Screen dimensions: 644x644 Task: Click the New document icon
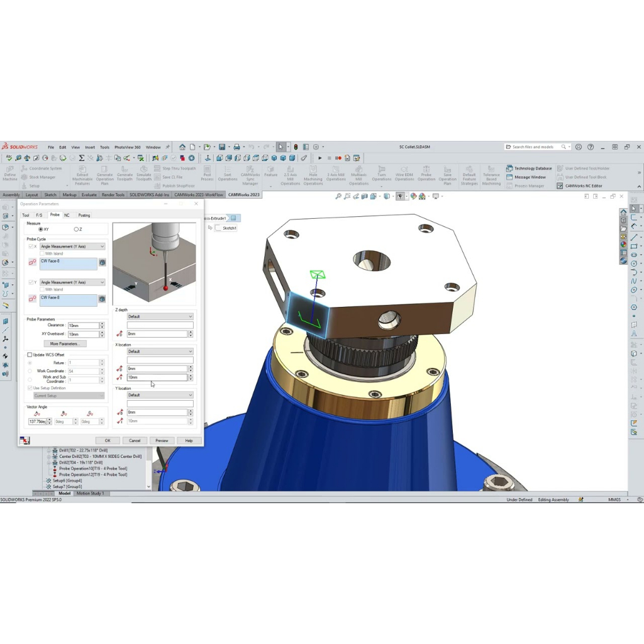(192, 147)
